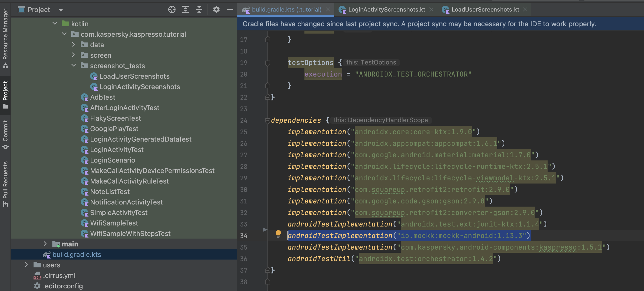Open Project panel settings gear
The image size is (644, 291).
(216, 10)
